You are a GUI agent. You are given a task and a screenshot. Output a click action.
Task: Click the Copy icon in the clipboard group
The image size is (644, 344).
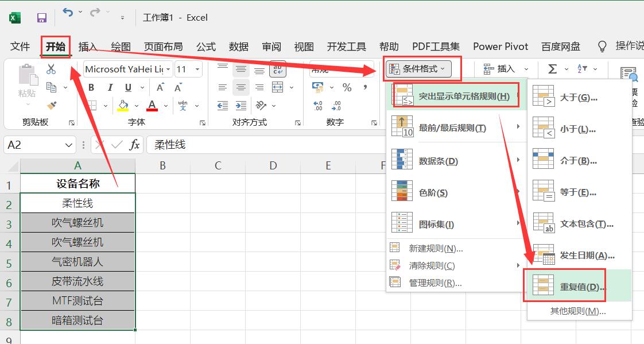pos(51,87)
